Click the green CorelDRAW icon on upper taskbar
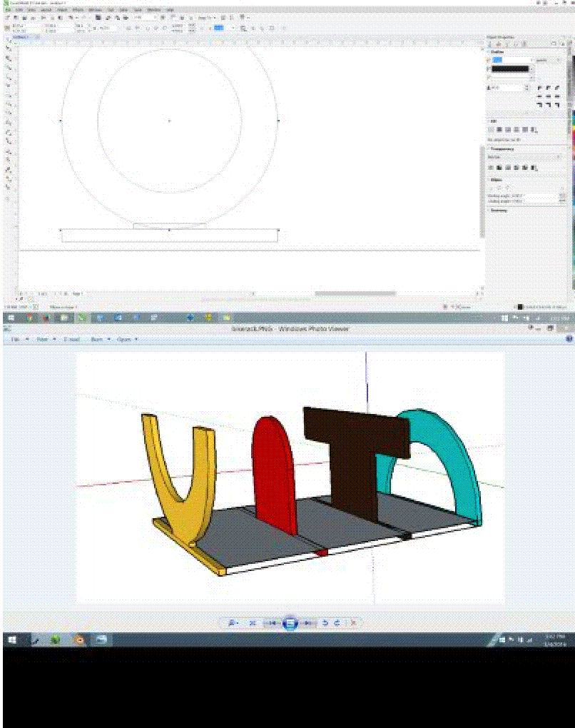 pyautogui.click(x=81, y=318)
